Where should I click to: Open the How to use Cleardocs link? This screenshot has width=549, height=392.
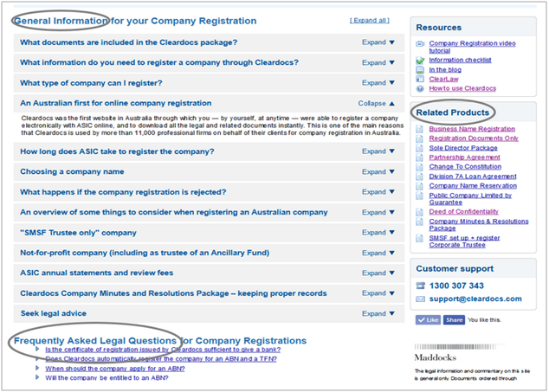462,88
